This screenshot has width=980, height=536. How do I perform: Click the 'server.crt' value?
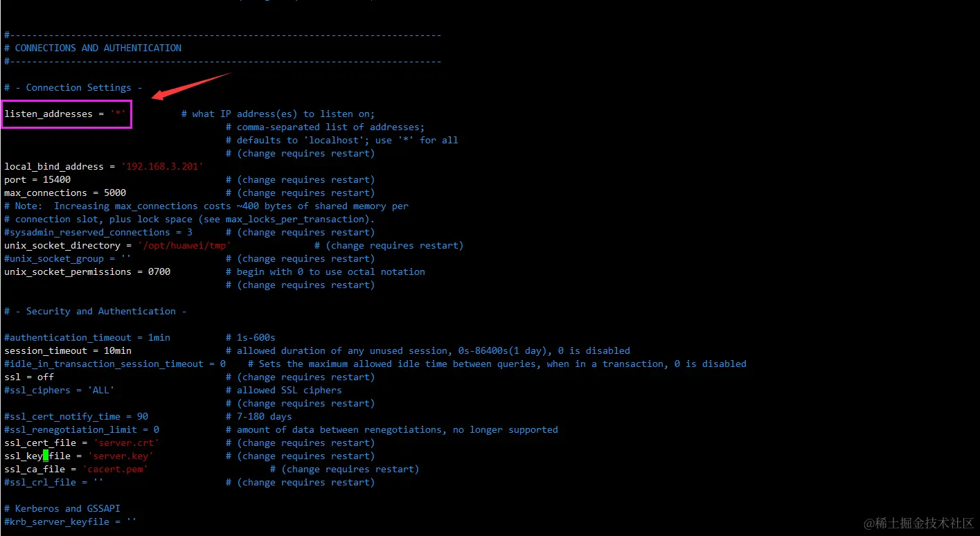[x=126, y=443]
